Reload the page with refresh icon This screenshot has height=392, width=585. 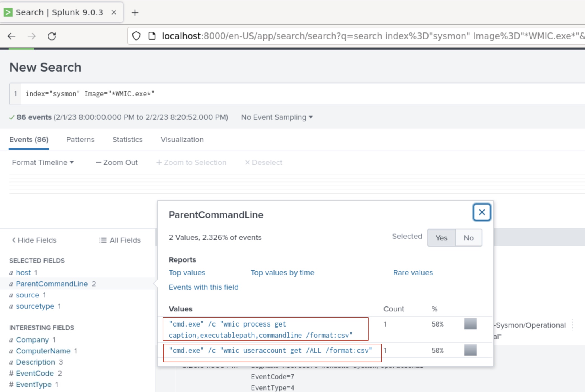tap(52, 36)
